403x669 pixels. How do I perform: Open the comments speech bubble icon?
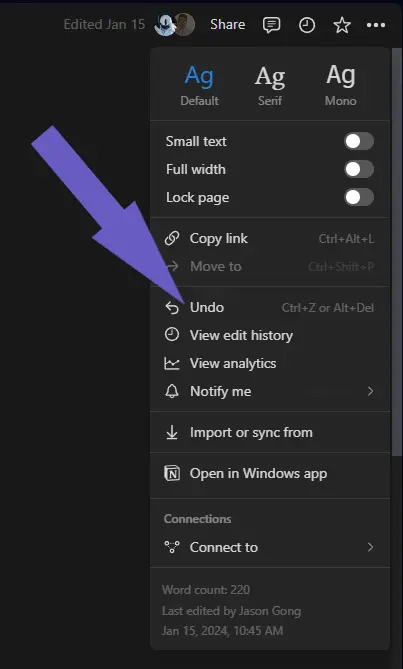click(271, 25)
